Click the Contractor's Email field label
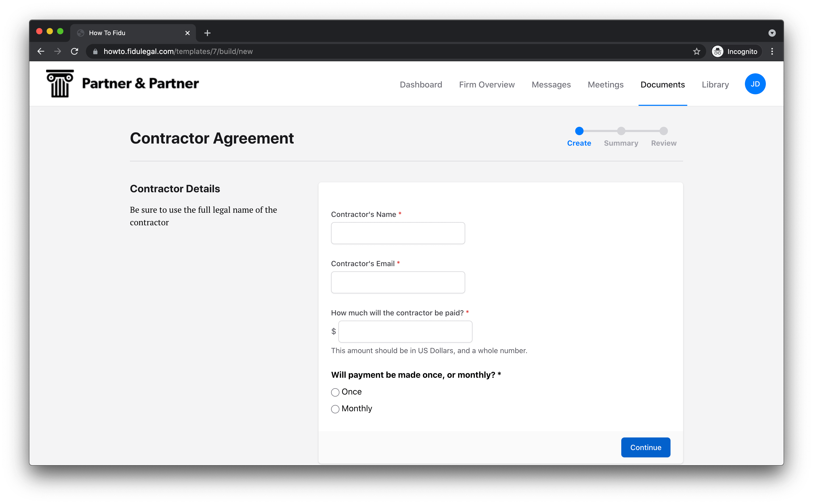 [363, 264]
